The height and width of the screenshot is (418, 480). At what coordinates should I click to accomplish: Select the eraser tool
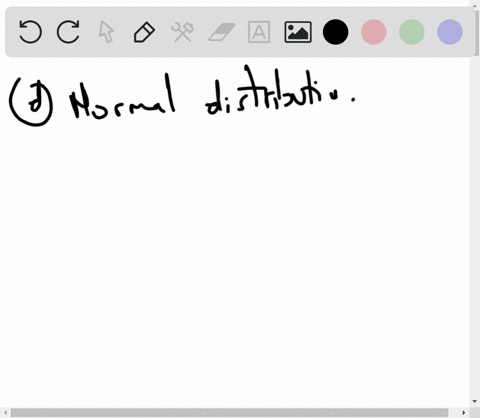point(222,32)
